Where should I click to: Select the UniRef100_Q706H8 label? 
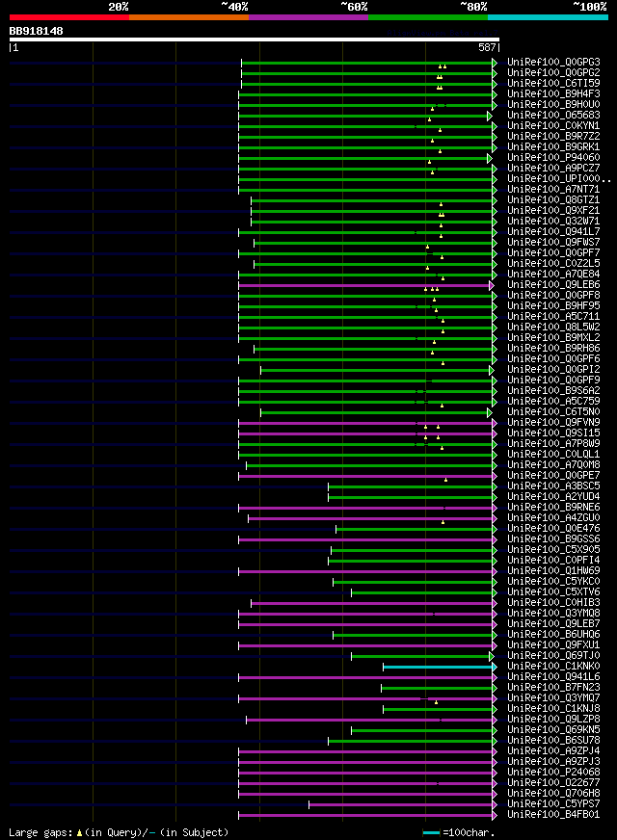coord(553,794)
